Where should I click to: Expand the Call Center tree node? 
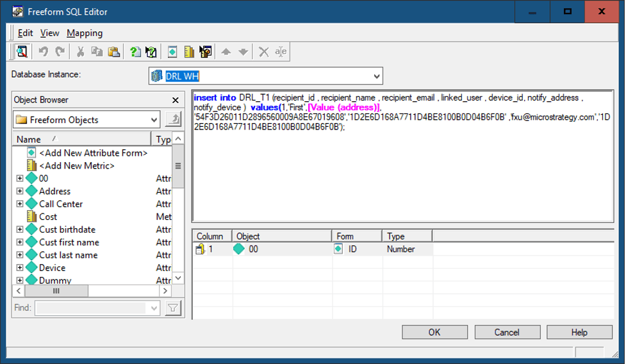pyautogui.click(x=20, y=204)
